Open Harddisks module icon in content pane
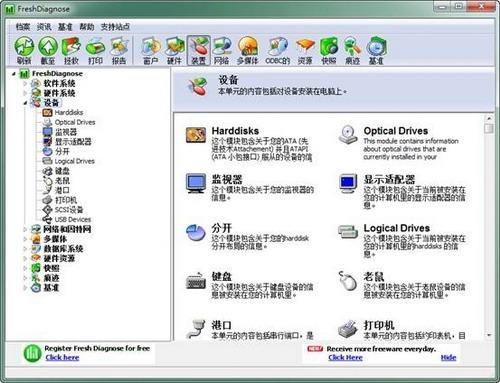500x383 pixels. point(196,135)
